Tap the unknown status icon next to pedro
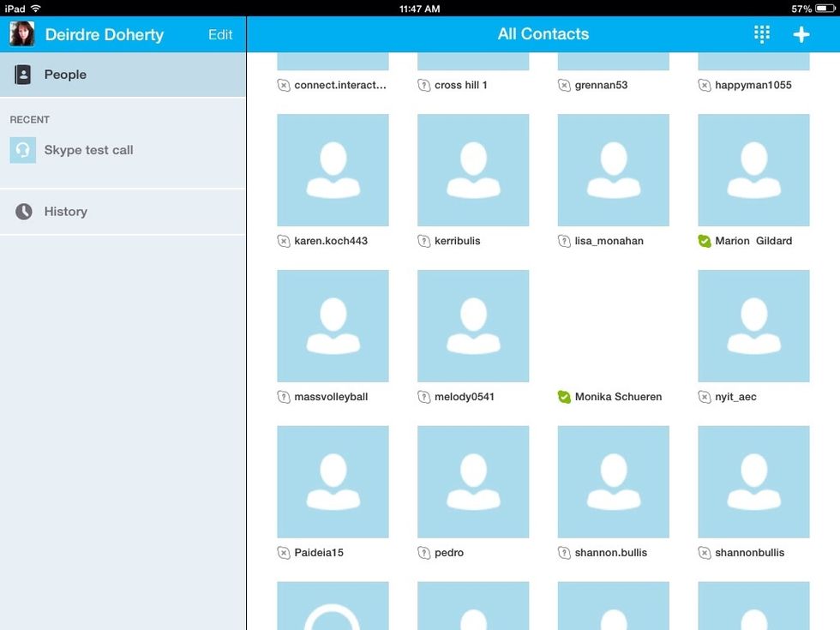Viewport: 840px width, 630px height. click(x=423, y=553)
